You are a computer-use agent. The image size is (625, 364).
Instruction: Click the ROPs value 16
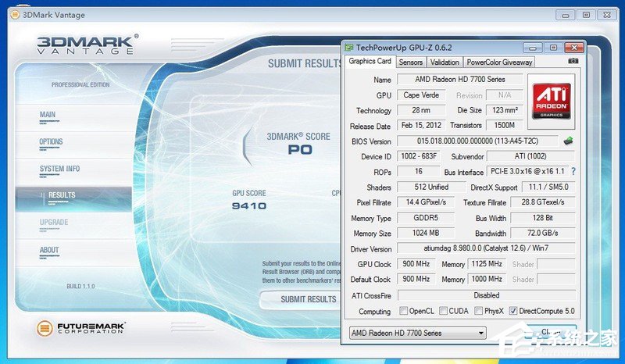point(419,171)
